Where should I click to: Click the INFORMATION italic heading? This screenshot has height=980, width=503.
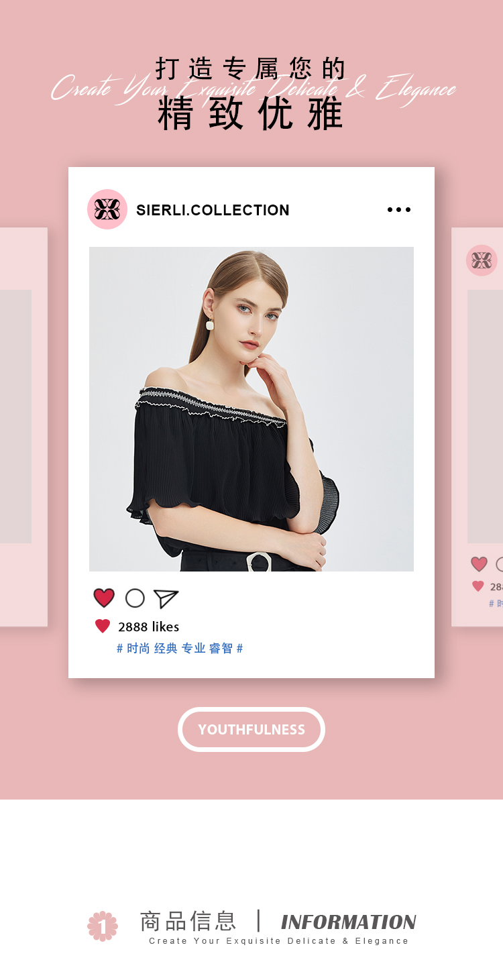click(349, 922)
